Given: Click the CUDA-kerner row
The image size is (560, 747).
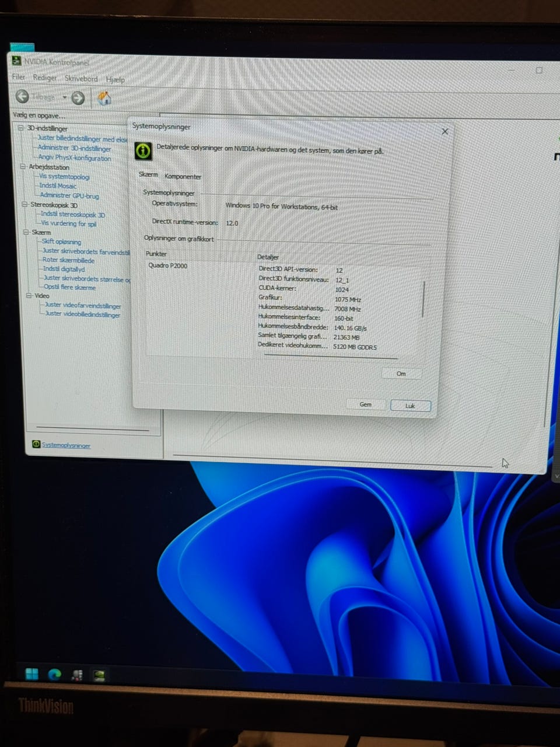Looking at the screenshot, I should tap(304, 289).
